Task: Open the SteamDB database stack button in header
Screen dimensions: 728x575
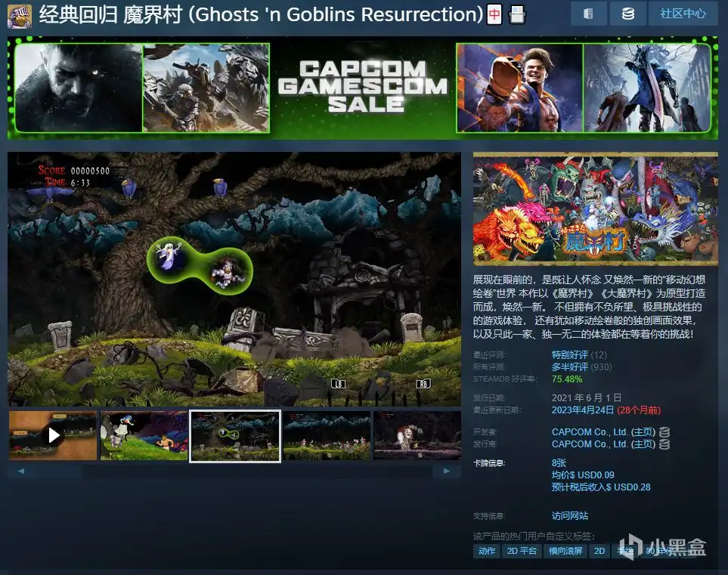Action: pos(627,14)
